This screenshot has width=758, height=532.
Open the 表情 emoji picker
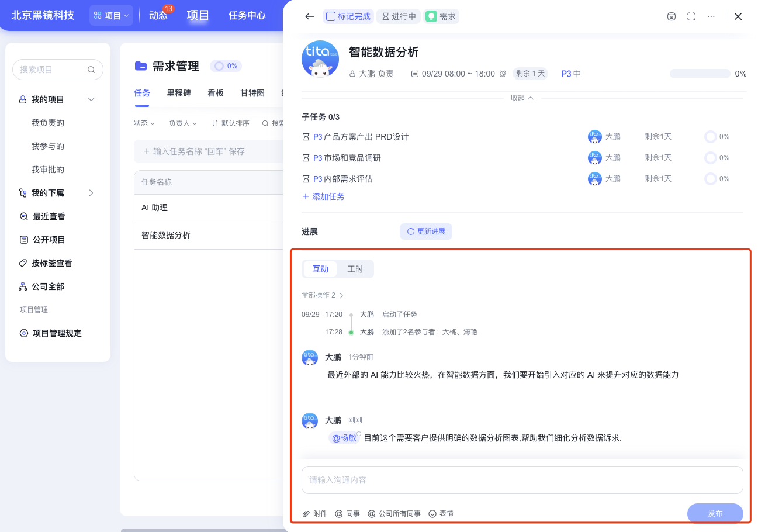441,513
